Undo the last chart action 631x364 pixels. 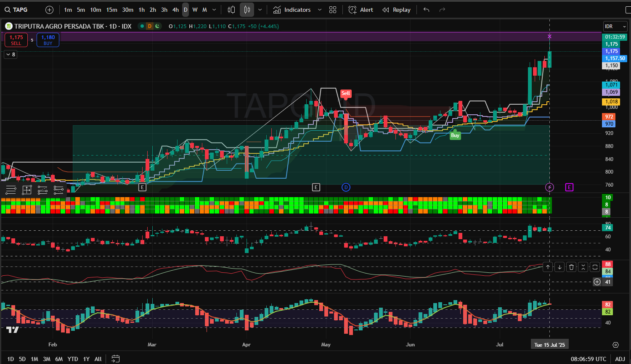pos(427,10)
